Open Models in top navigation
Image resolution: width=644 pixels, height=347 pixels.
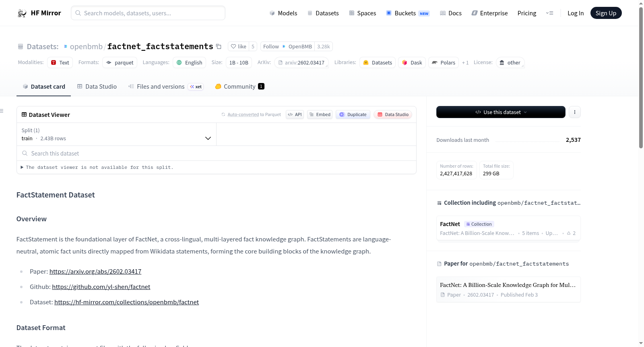click(283, 13)
